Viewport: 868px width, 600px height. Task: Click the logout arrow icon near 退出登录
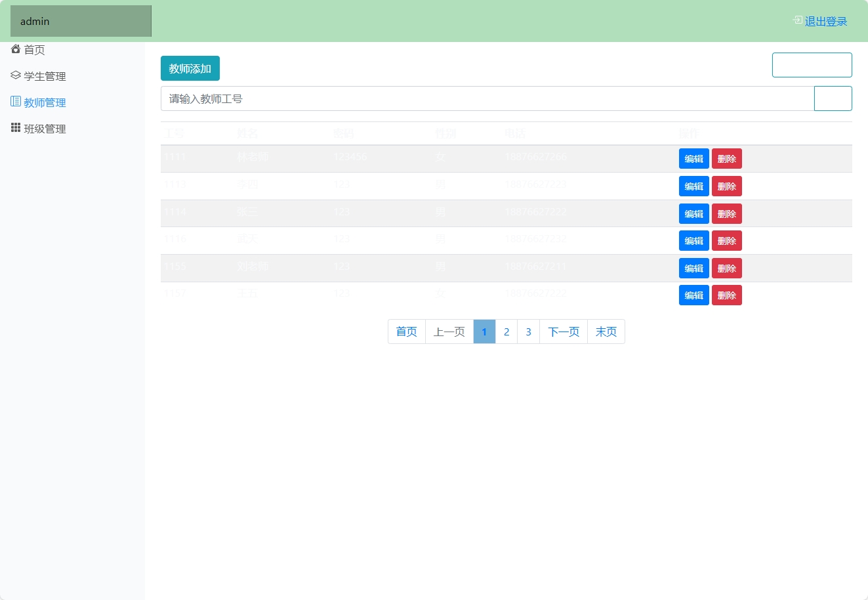click(x=796, y=21)
